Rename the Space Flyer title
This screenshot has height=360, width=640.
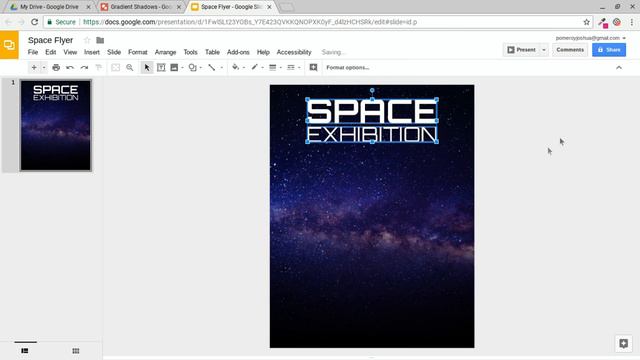51,40
